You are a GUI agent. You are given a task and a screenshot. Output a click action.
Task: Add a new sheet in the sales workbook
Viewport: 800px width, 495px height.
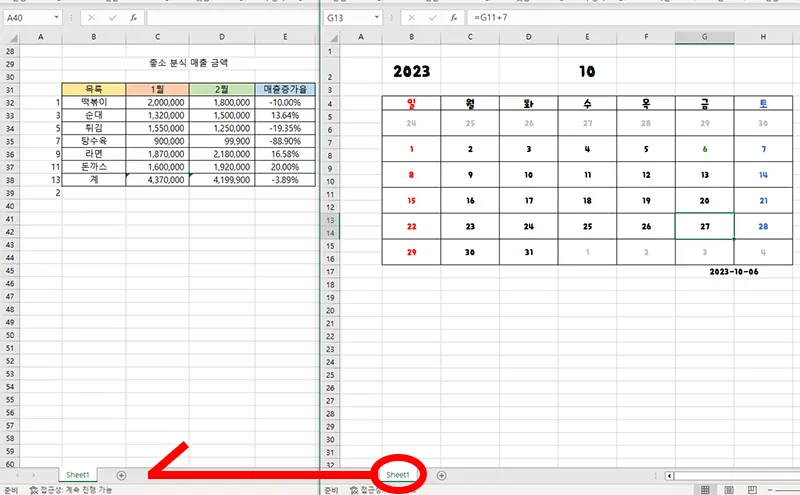coord(121,476)
